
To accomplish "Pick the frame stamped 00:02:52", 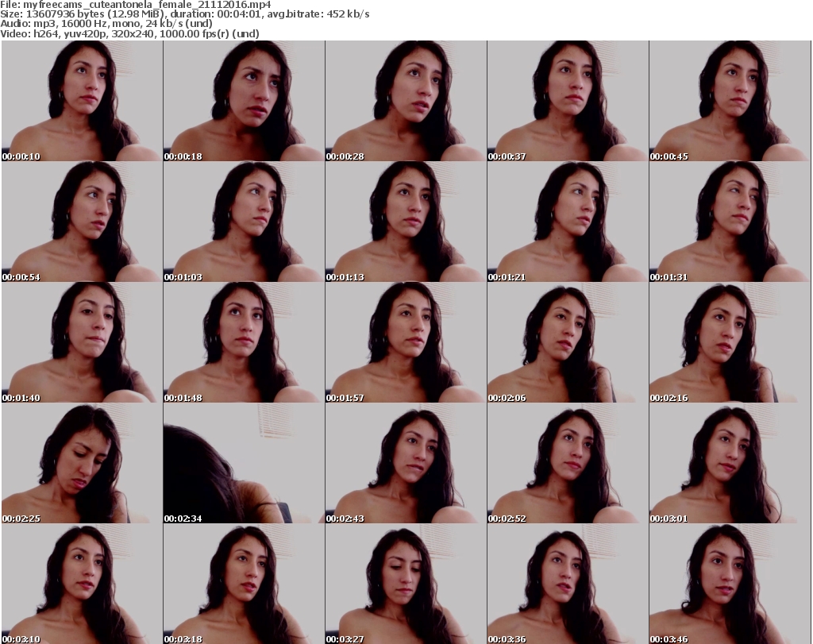I will [x=567, y=464].
